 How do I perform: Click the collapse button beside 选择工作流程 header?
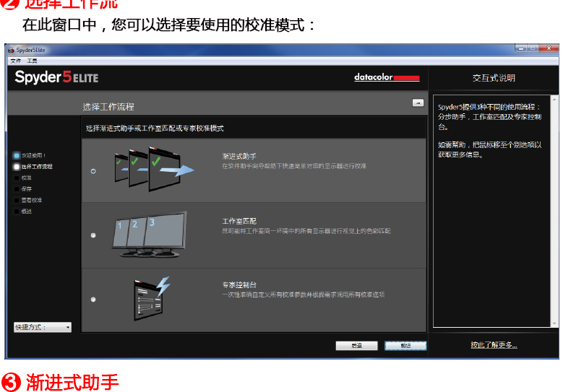point(418,103)
